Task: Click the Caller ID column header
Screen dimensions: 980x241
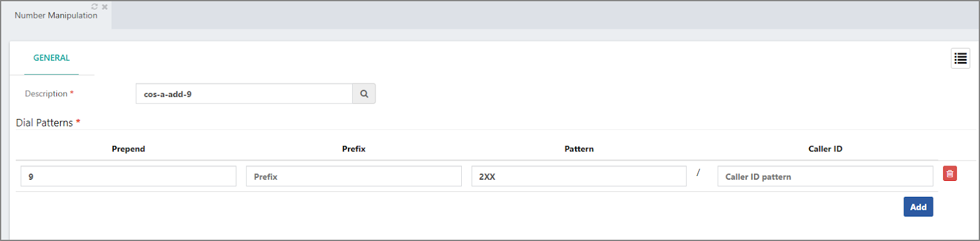Action: coord(825,149)
